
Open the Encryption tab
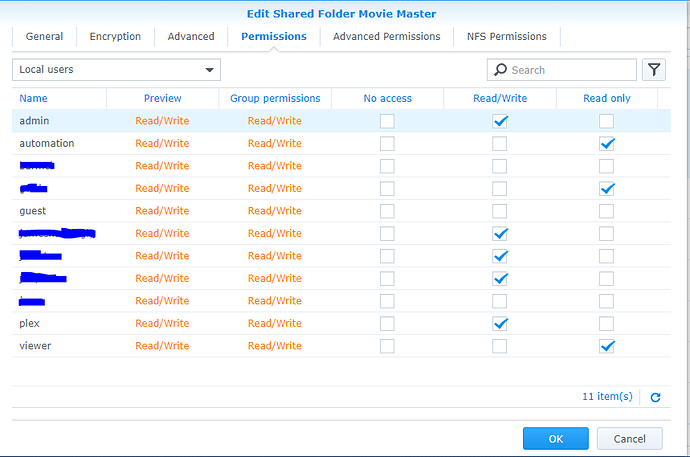115,37
